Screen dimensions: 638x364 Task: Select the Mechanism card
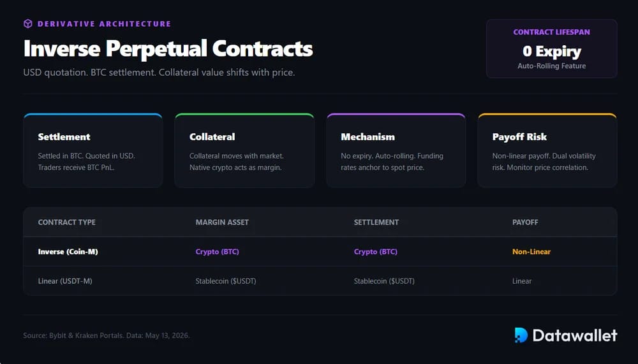(396, 150)
